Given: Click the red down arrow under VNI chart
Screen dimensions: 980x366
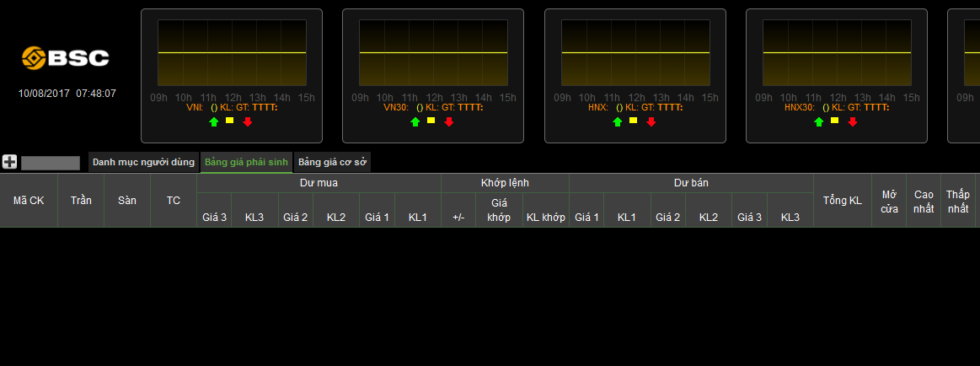Looking at the screenshot, I should 248,121.
